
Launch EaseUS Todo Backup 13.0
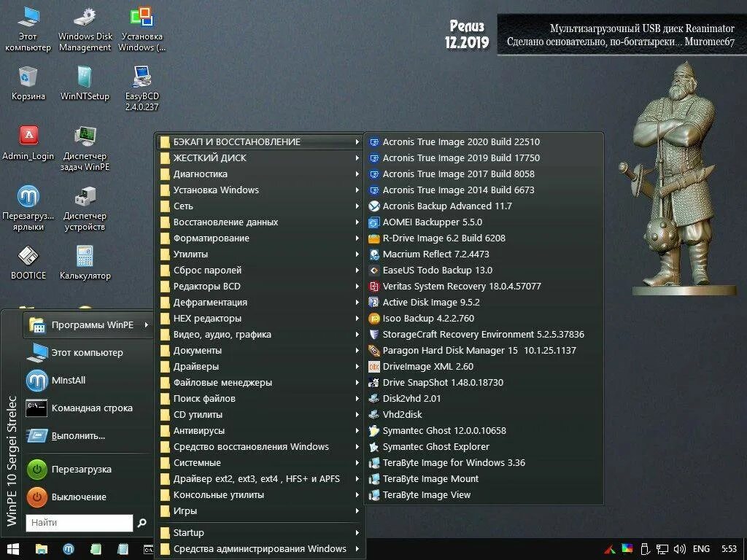point(484,270)
